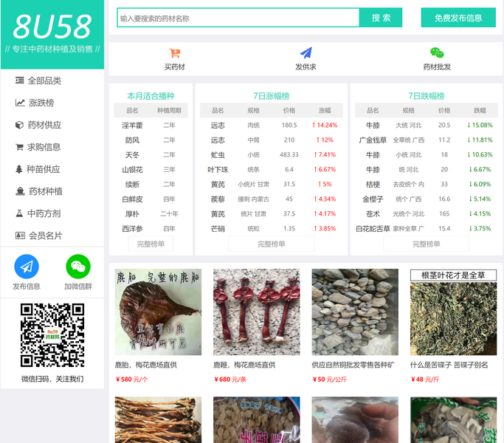This screenshot has width=504, height=443.
Task: Click the blue 发布信息 round icon
Action: (27, 267)
